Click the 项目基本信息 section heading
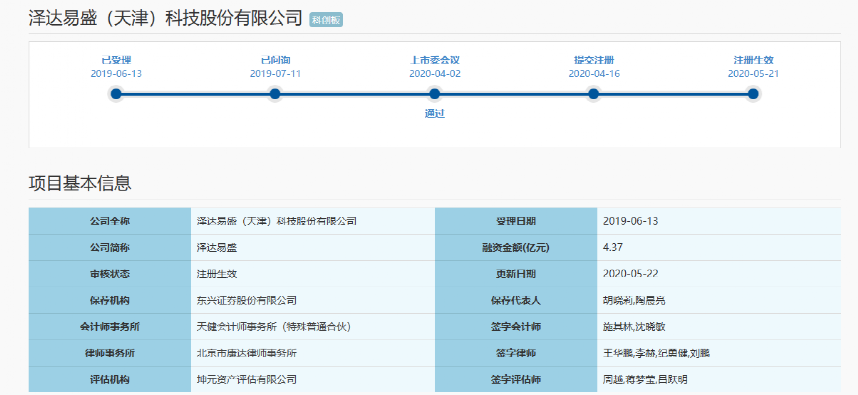The width and height of the screenshot is (858, 395). tap(80, 183)
